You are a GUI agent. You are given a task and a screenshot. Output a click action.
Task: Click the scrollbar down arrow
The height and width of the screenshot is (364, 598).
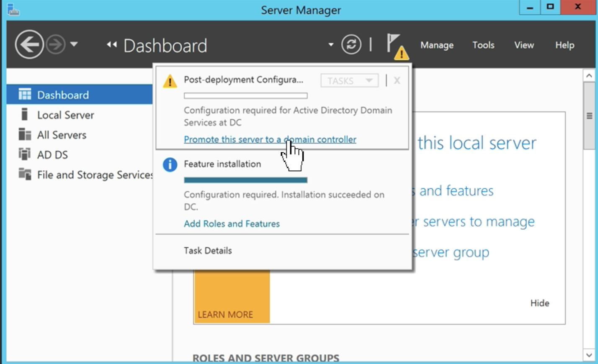(x=589, y=355)
